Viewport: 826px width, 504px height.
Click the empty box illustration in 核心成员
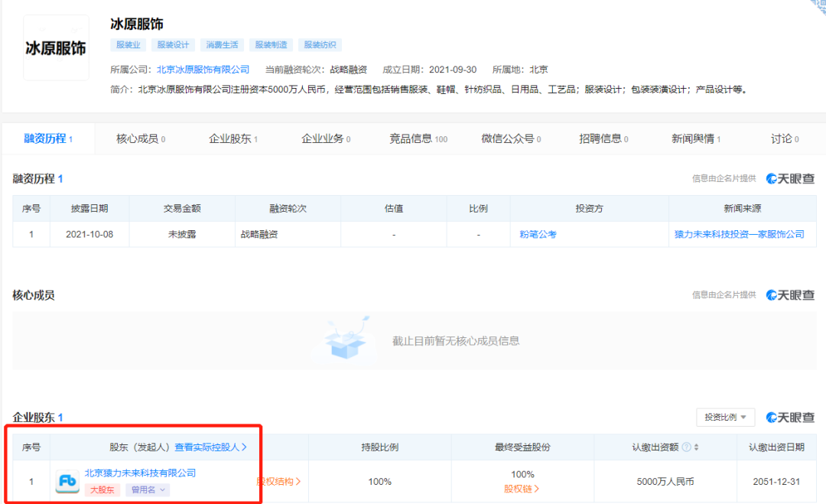[346, 340]
